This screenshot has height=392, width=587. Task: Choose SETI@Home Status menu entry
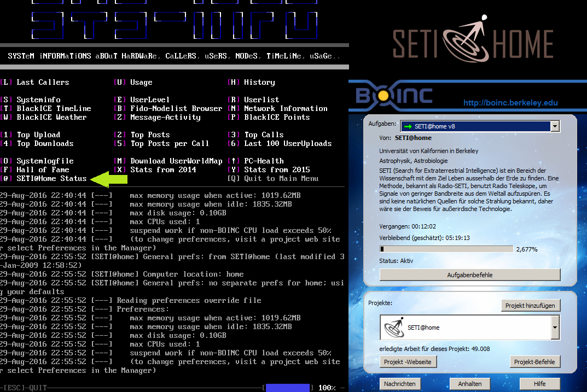[x=51, y=179]
